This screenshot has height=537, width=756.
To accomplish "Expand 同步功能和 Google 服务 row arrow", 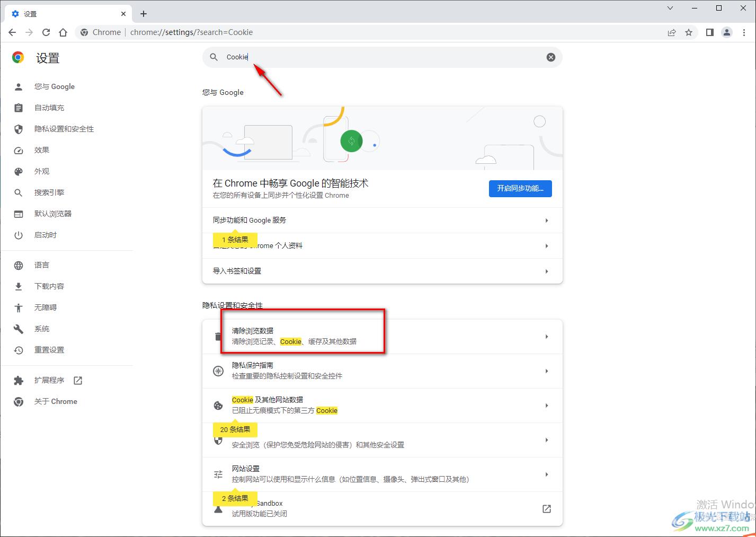I will [547, 221].
